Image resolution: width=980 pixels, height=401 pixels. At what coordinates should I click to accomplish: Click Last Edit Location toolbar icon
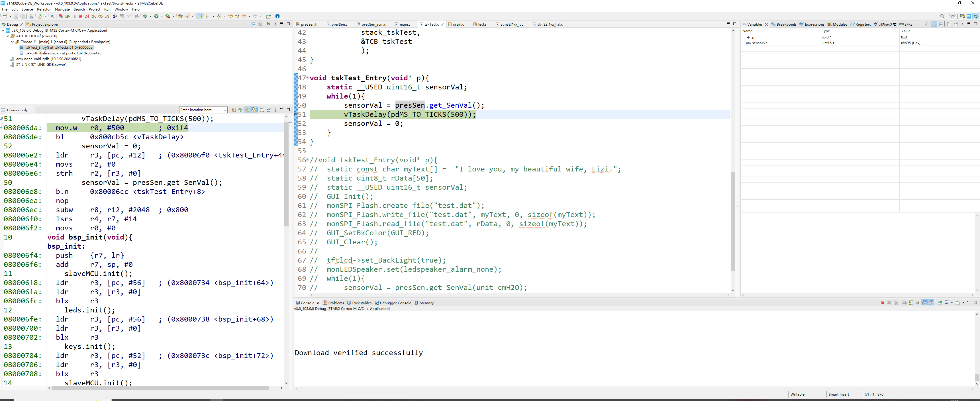(230, 16)
